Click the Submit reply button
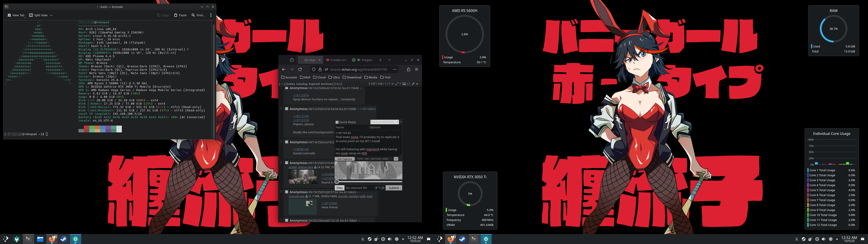868x244 pixels. click(x=394, y=188)
